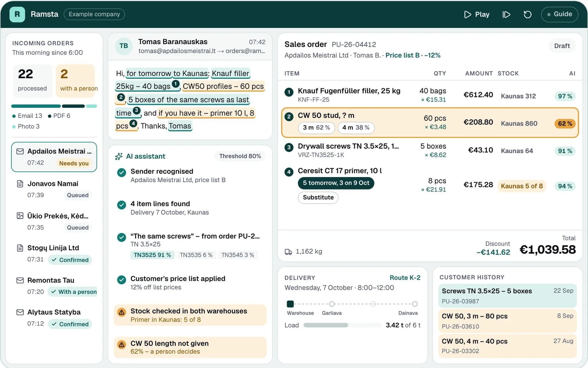The image size is (588, 368).
Task: Click the 5 tomorrow, 3 on 9 Oct pill
Action: tap(336, 183)
